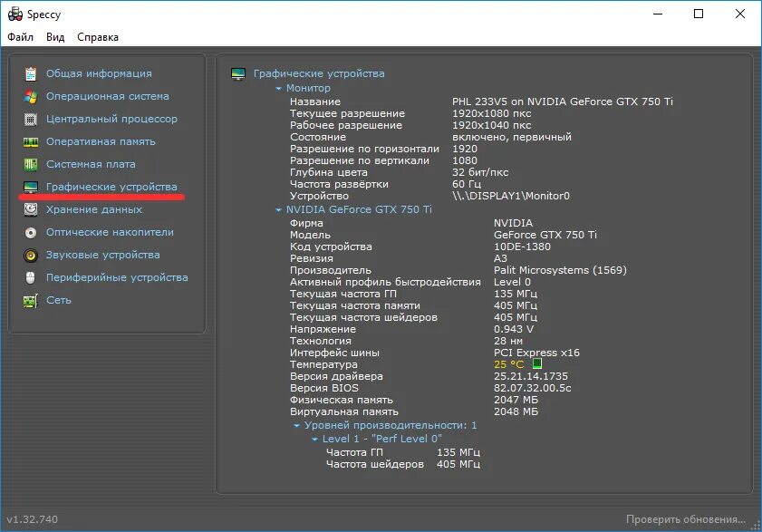Click the PCI Express x16 bus interface value
The width and height of the screenshot is (762, 532).
click(536, 353)
